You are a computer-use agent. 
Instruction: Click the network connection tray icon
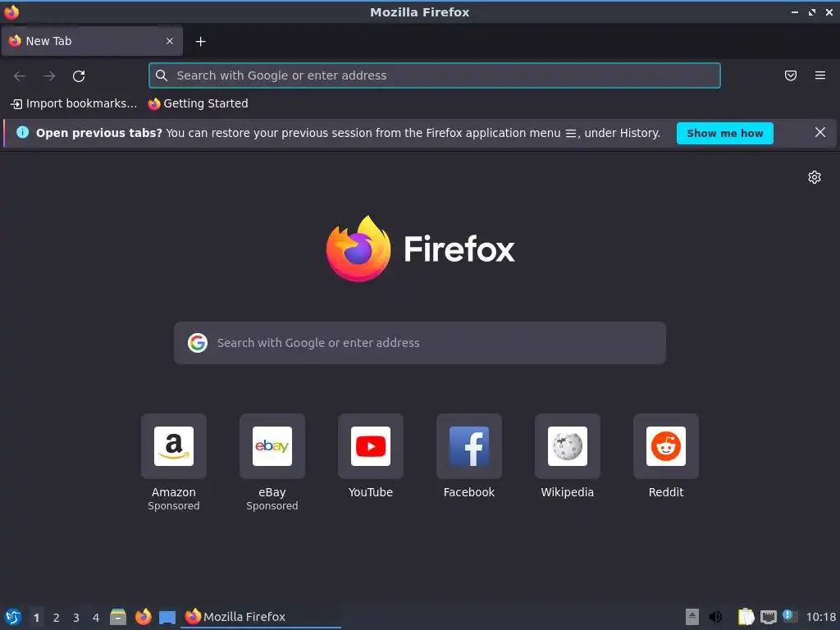point(768,617)
